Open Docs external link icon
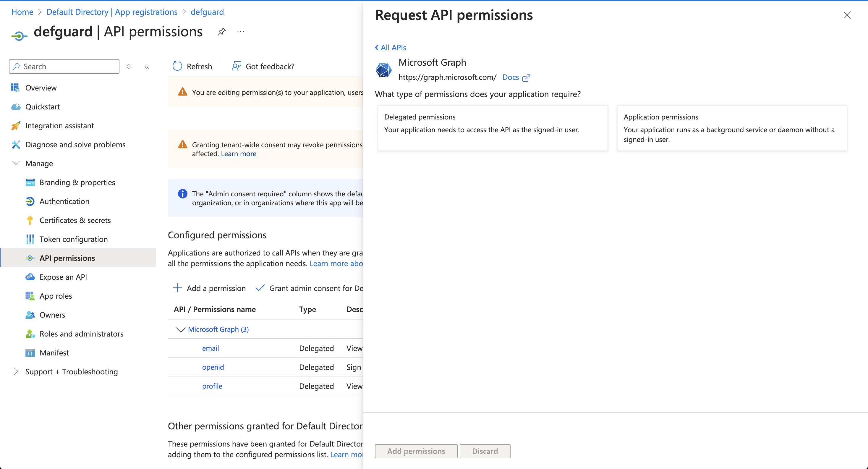The image size is (868, 469). (x=526, y=78)
